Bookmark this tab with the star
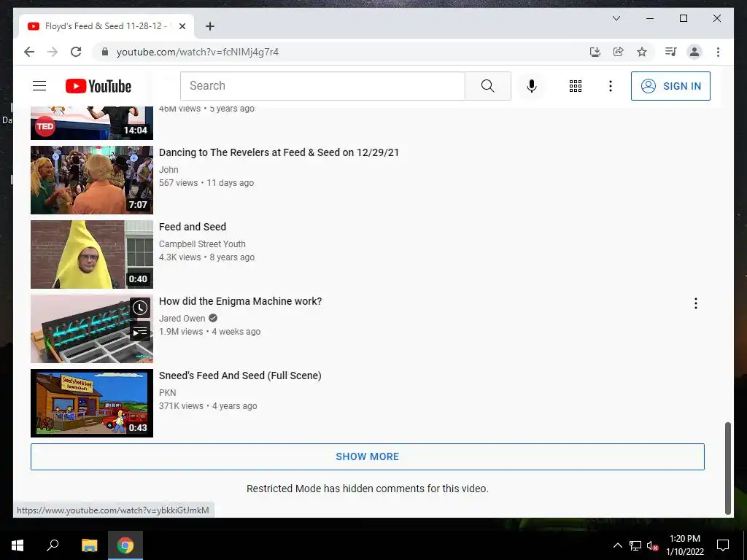The width and height of the screenshot is (747, 560). pos(642,52)
